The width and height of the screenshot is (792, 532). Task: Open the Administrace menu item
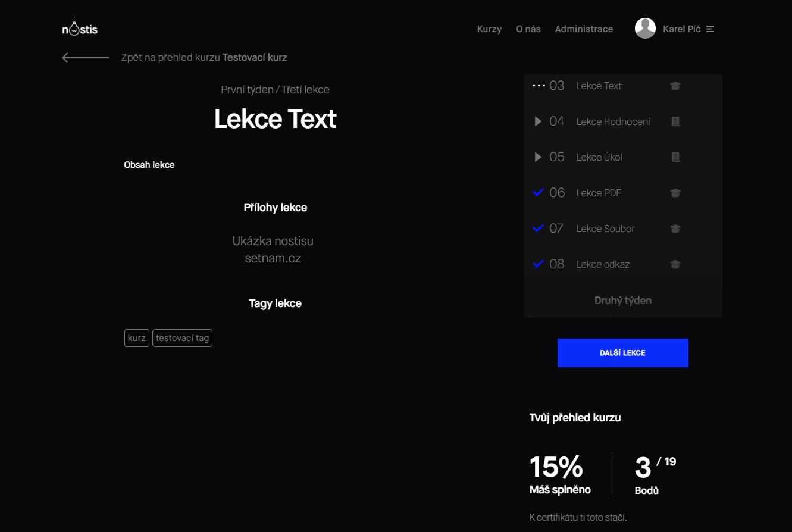point(584,29)
